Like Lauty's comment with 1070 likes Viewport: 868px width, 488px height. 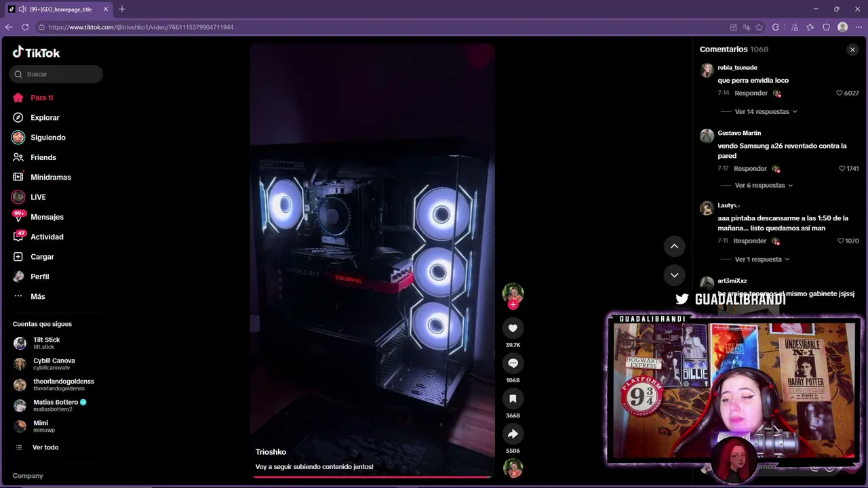pyautogui.click(x=841, y=241)
